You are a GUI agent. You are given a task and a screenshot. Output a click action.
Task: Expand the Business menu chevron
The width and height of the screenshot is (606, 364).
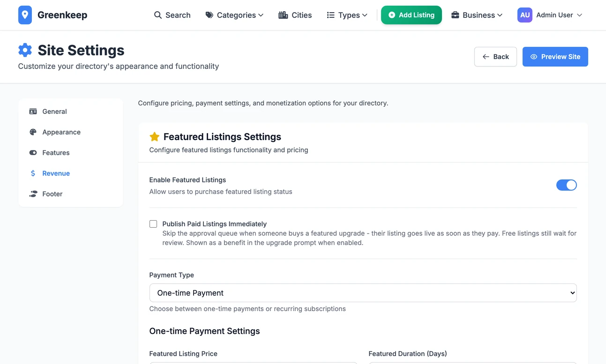pos(500,15)
